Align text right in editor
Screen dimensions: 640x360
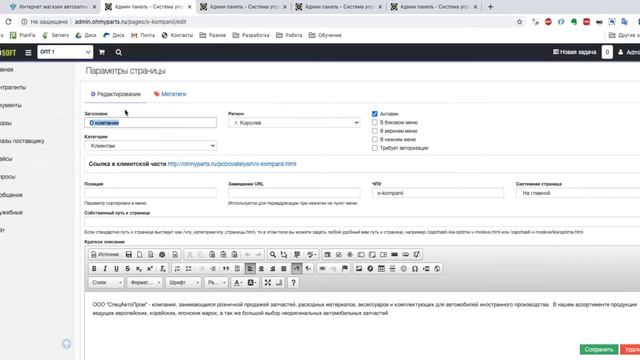(272, 269)
